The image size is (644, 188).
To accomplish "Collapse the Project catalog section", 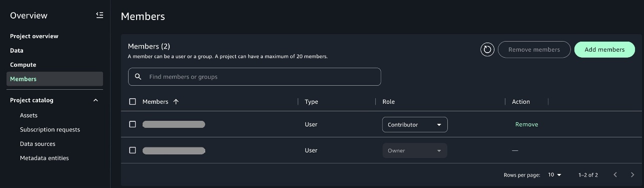I will [96, 100].
